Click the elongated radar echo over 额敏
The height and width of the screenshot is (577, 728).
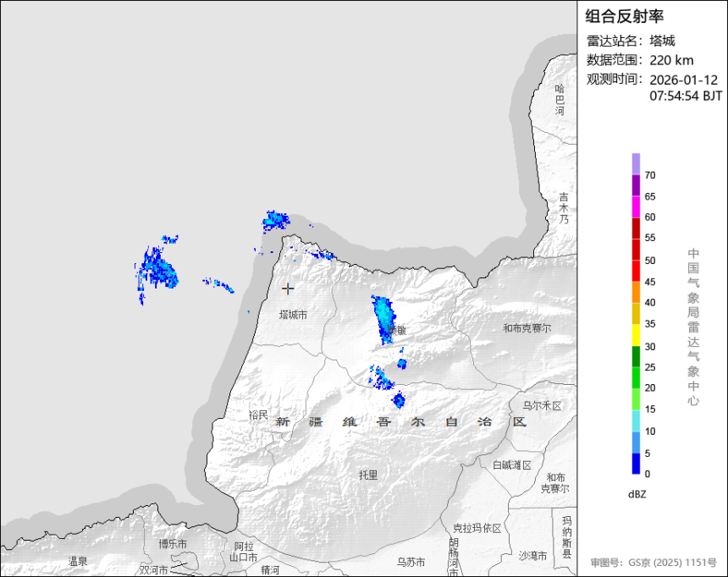pos(383,318)
